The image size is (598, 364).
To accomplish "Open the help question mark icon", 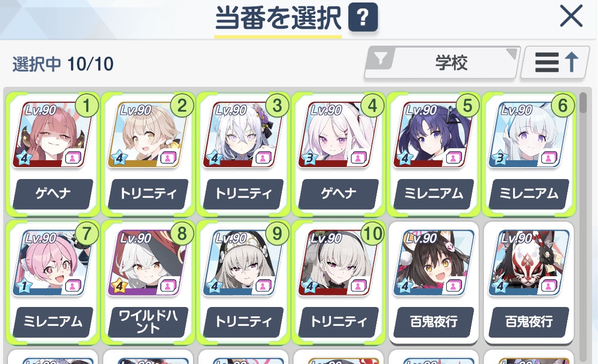I will coord(363,19).
